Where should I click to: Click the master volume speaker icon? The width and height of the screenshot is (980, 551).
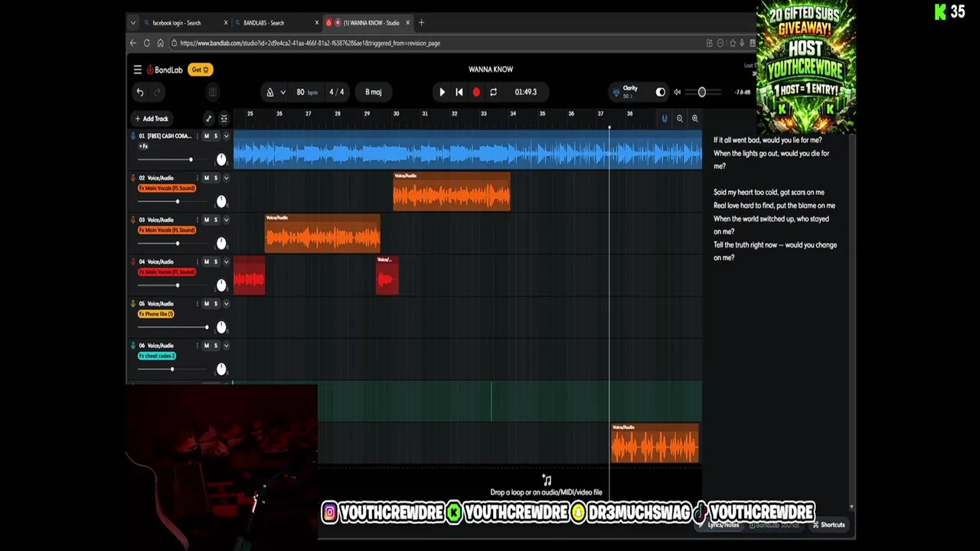click(677, 92)
